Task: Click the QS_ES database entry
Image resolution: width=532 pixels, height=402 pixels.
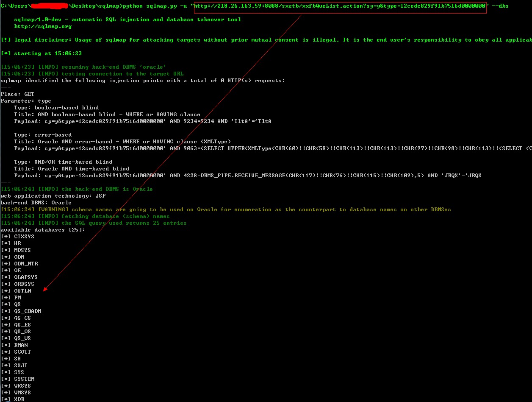Action: pyautogui.click(x=16, y=325)
